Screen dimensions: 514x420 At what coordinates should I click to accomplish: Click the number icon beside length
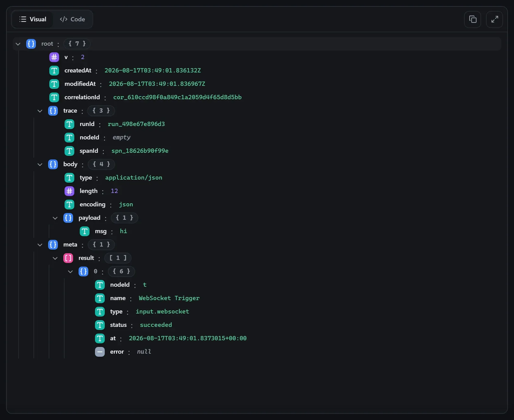pos(69,191)
